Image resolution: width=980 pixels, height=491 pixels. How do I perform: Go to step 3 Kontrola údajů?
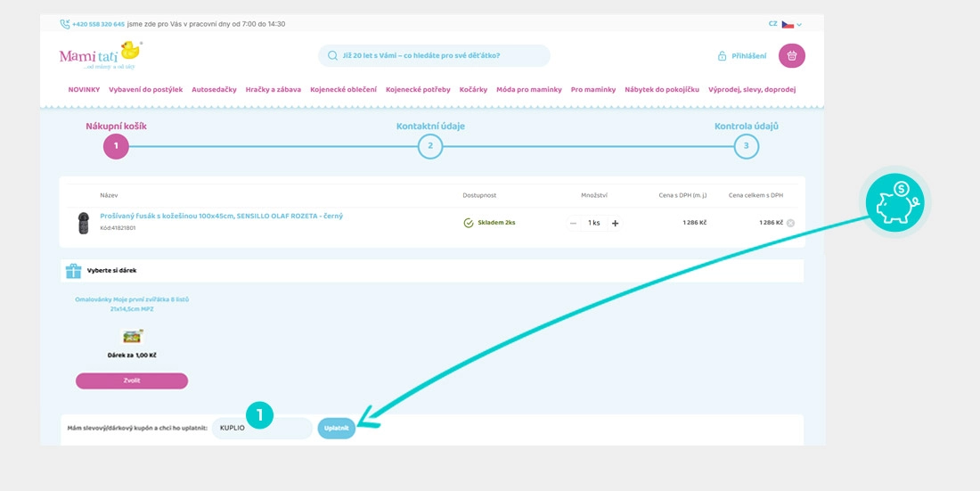747,145
